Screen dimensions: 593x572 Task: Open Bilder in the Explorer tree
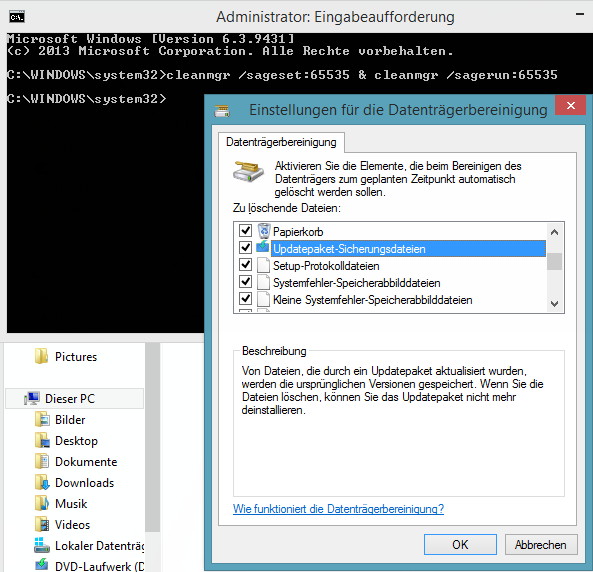coord(70,420)
